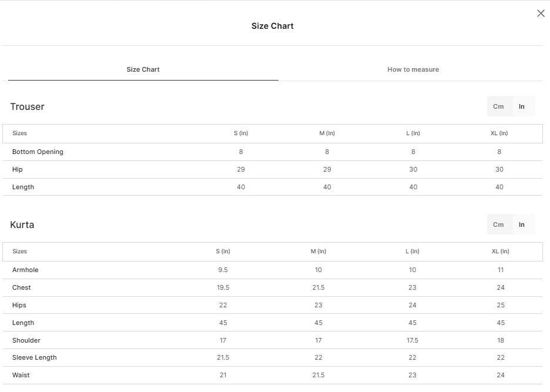This screenshot has height=392, width=550.
Task: Toggle Kurta measurements to Cm
Action: coord(498,225)
